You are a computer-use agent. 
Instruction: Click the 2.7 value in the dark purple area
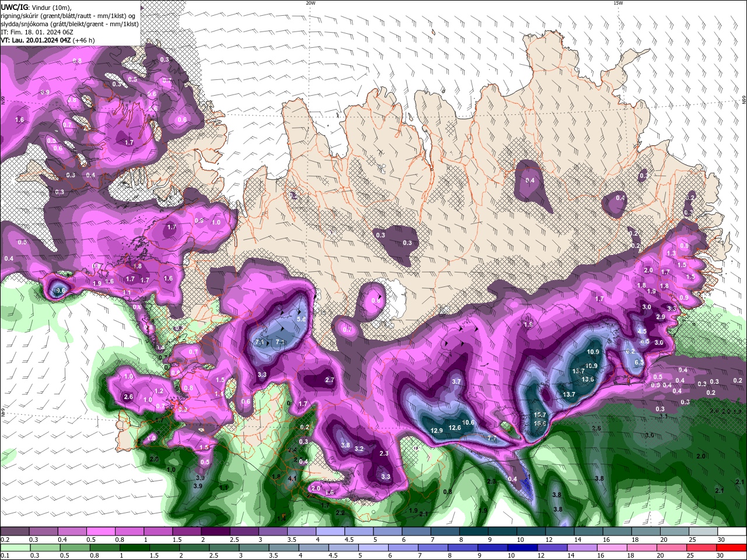coord(330,380)
